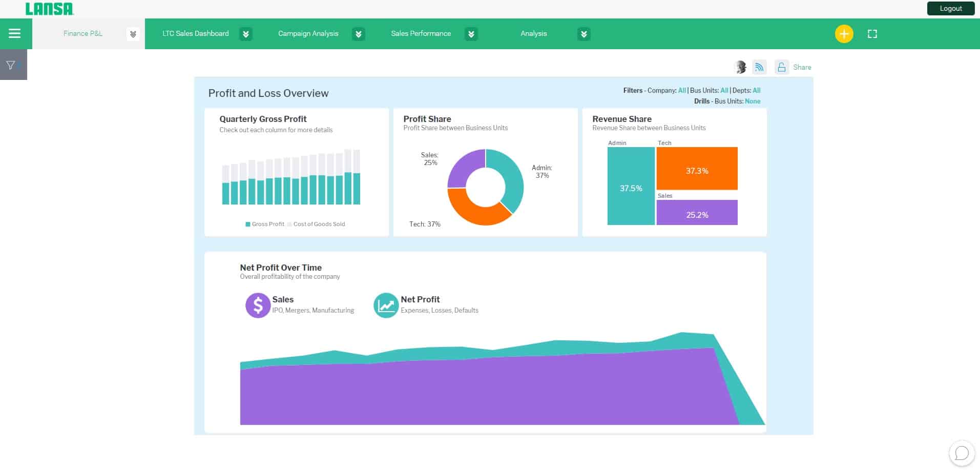Viewport: 980px width, 470px height.
Task: Switch to the Analysis tab
Action: coord(533,33)
